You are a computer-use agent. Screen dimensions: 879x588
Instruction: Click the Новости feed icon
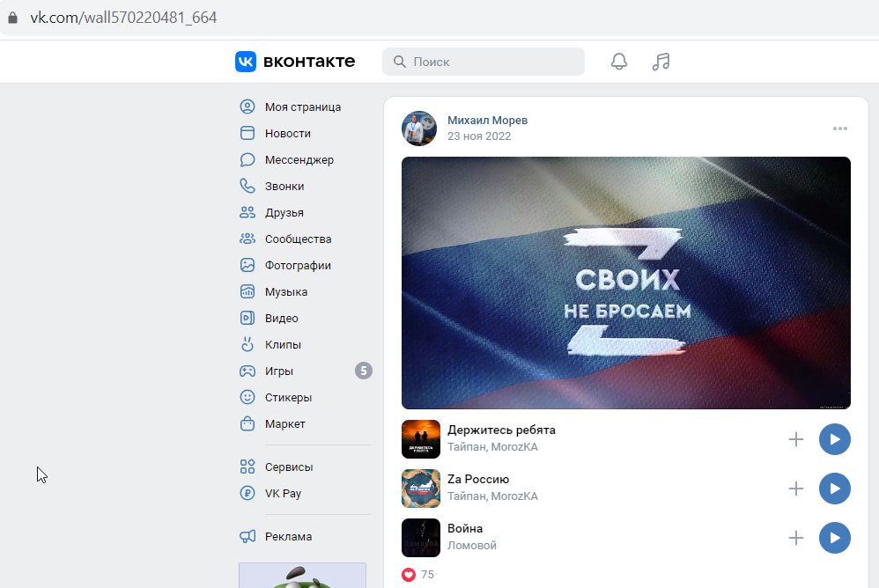pos(247,133)
